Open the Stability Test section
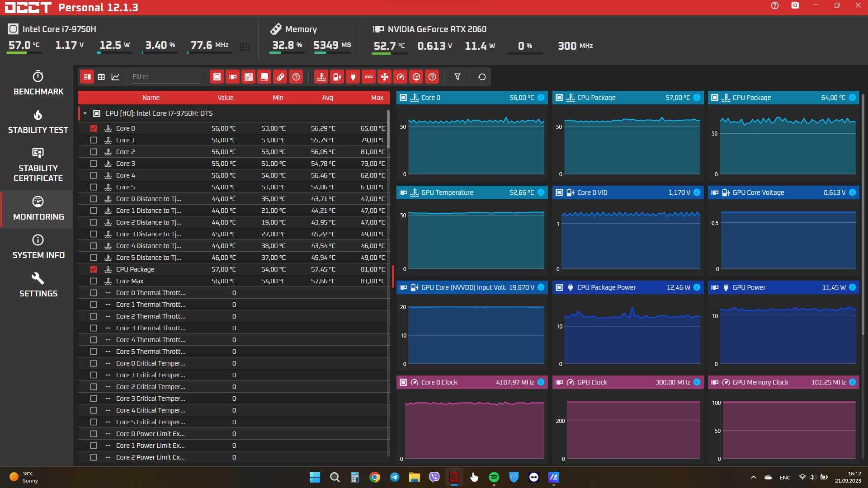Screen dimensions: 868x488 [x=38, y=122]
